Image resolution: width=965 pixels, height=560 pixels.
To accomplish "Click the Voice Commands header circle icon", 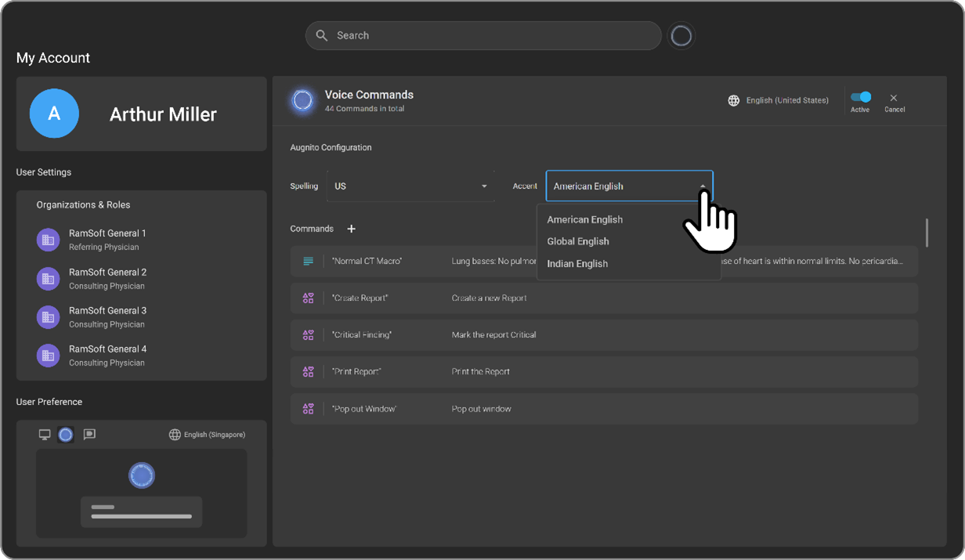I will [x=302, y=100].
